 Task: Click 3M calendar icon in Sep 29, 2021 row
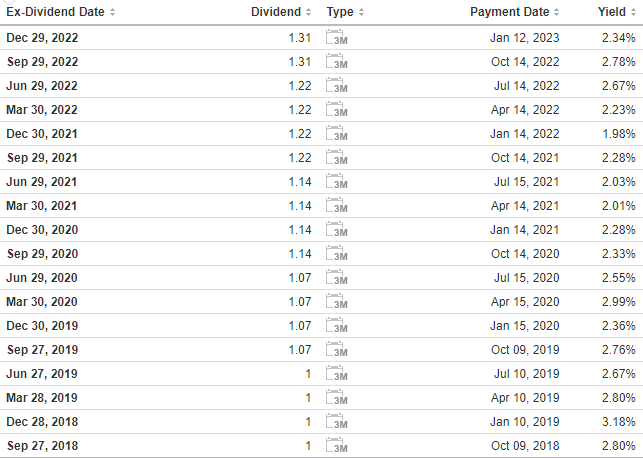(x=337, y=158)
